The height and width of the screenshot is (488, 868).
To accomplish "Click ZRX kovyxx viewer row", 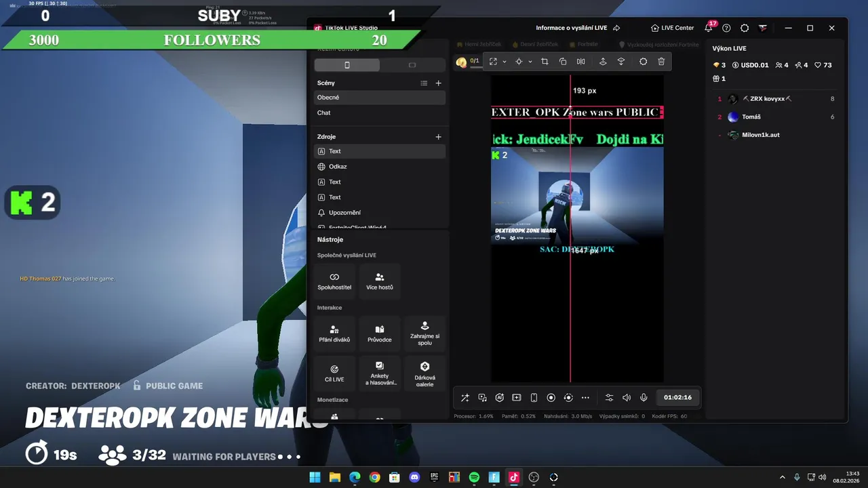I will click(x=776, y=99).
